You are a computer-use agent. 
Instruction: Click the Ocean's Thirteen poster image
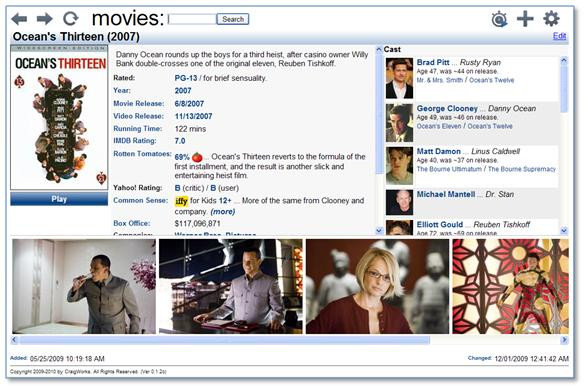point(59,117)
